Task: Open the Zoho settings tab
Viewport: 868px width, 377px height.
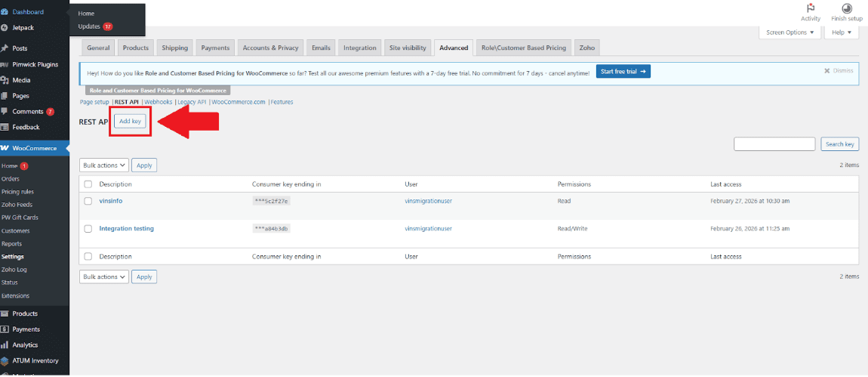Action: (x=587, y=48)
